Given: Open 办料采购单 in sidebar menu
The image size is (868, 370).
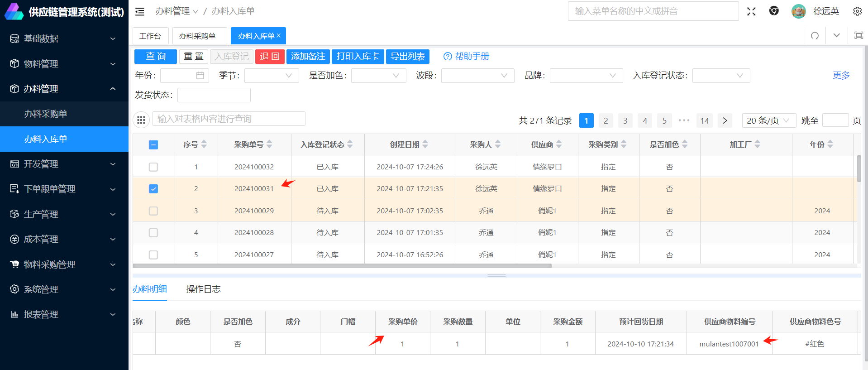Looking at the screenshot, I should [46, 114].
